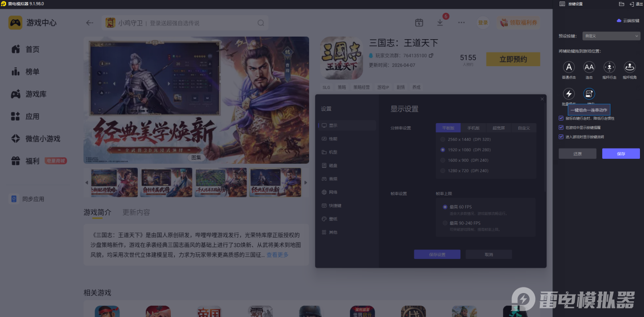Select the 最高 90-240 FPS radio button

pyautogui.click(x=445, y=223)
